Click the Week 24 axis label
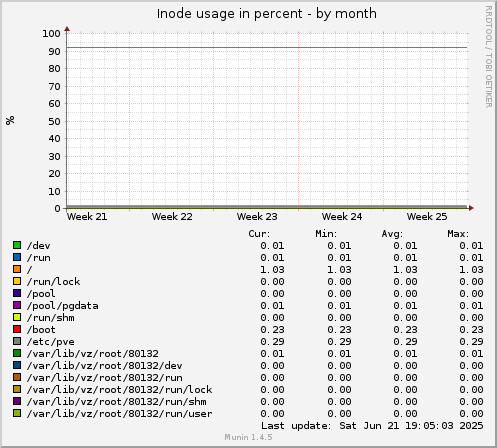Image resolution: width=497 pixels, height=448 pixels. click(342, 217)
